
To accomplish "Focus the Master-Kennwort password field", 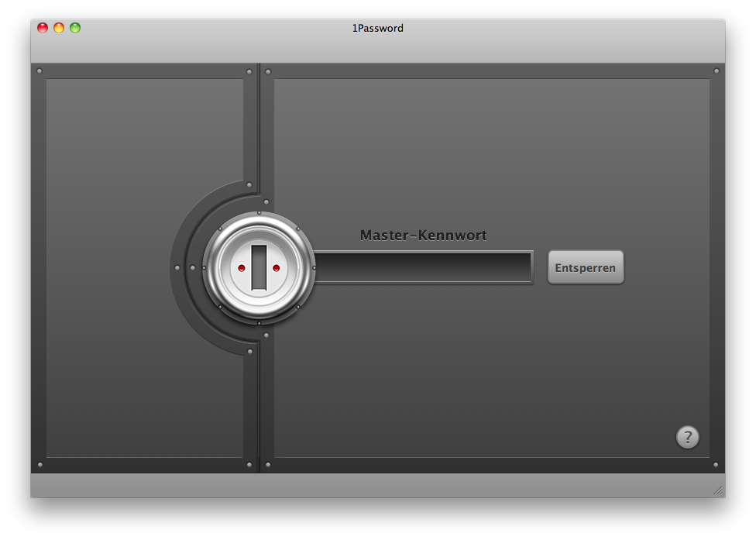I will click(x=423, y=267).
